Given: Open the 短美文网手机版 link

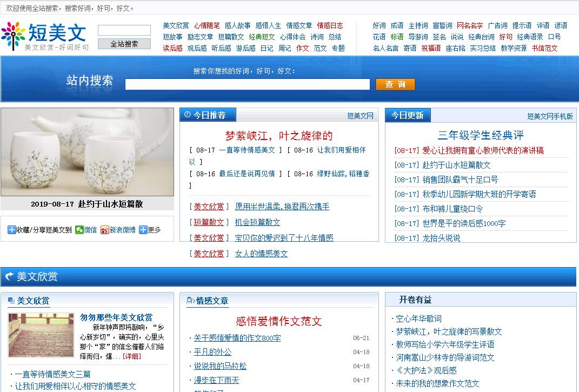Looking at the screenshot, I should click(x=550, y=116).
